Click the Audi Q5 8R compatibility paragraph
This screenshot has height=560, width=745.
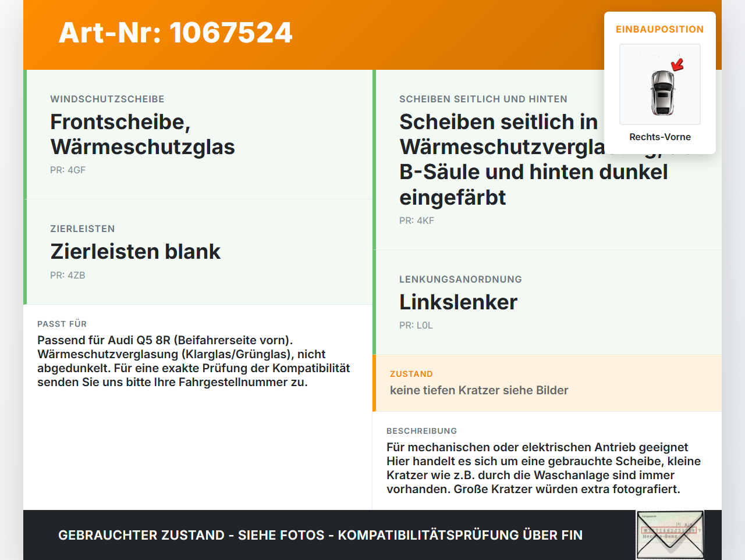click(x=194, y=361)
